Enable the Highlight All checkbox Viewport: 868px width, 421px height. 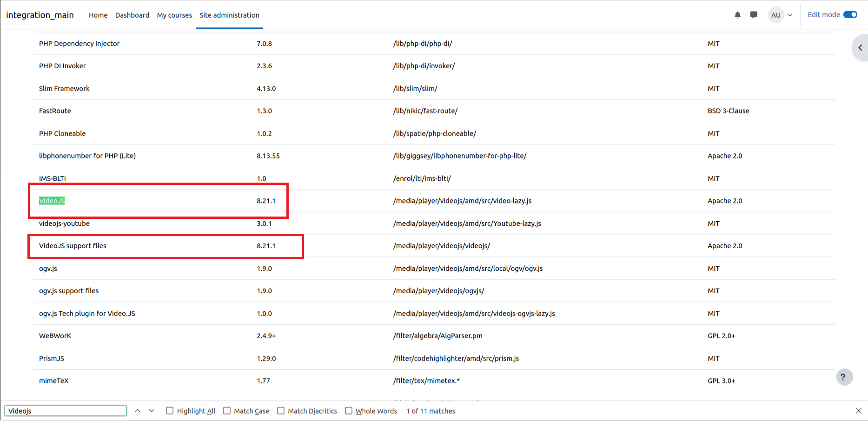pos(170,411)
